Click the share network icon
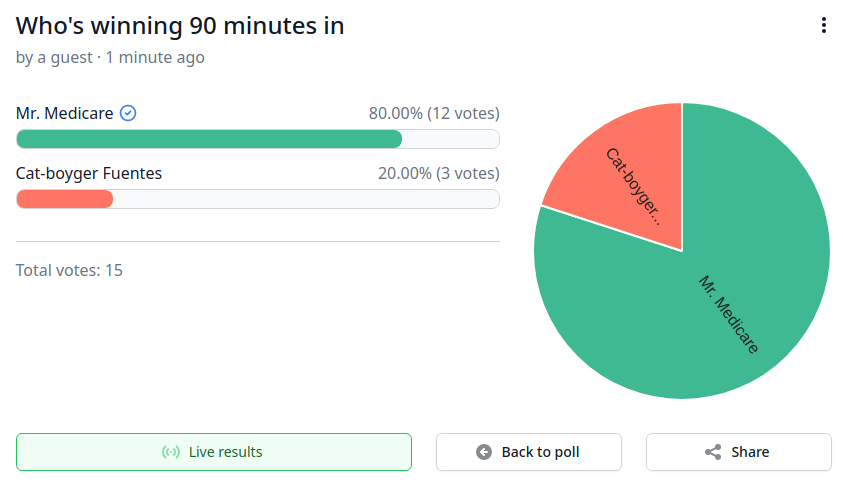 [713, 452]
